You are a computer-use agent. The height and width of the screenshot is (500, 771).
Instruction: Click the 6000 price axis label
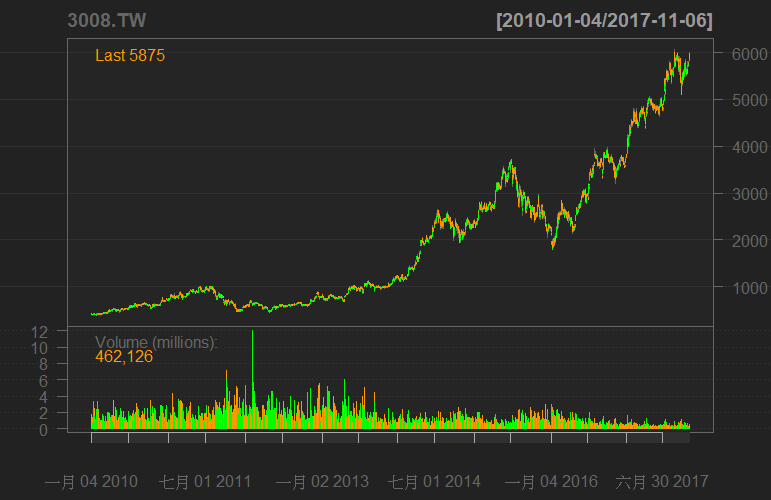pos(739,53)
